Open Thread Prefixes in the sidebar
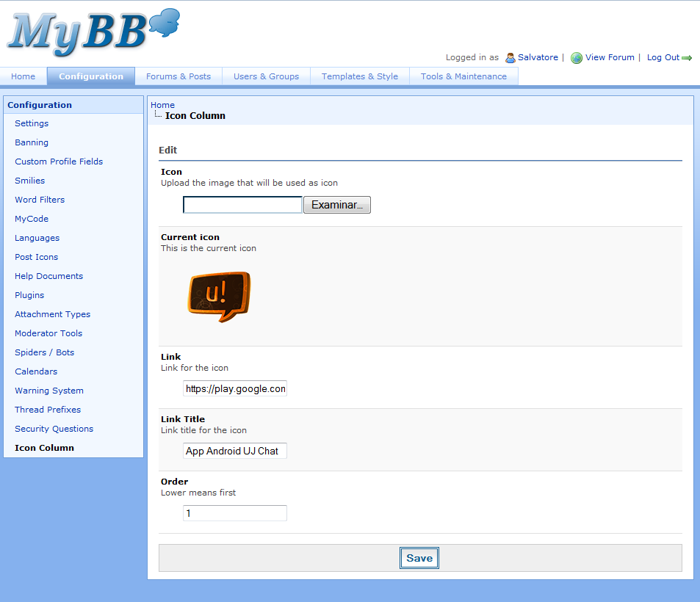 click(48, 410)
